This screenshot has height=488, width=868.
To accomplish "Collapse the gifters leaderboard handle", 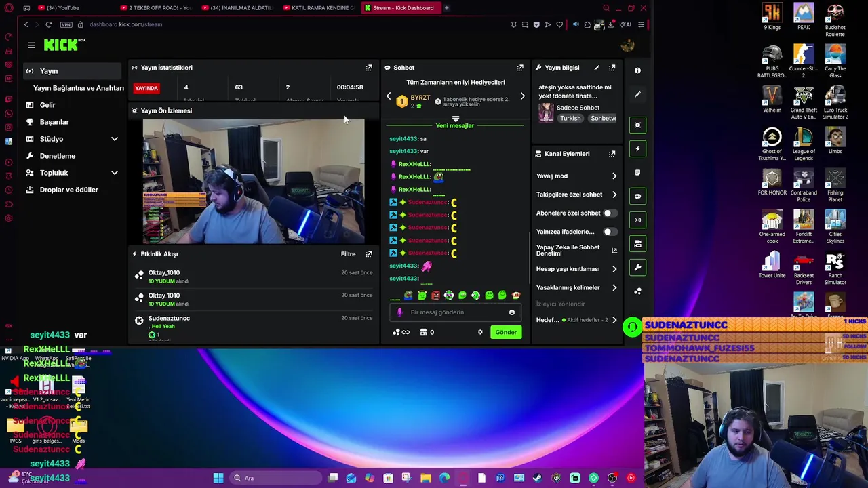I will (455, 119).
